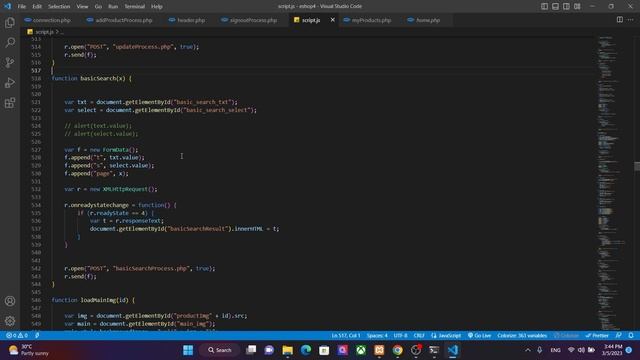Switch to signoutProcess.php tab
Viewport: 640px width, 360px height.
click(249, 20)
